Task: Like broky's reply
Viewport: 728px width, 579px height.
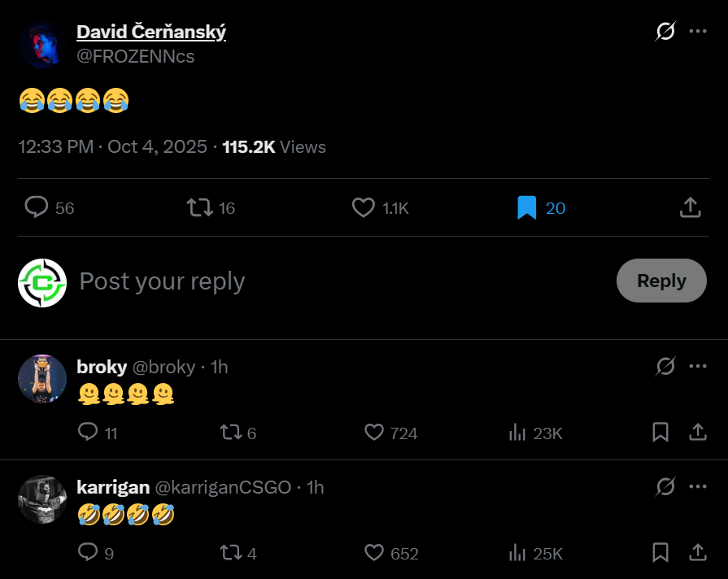Action: [373, 432]
